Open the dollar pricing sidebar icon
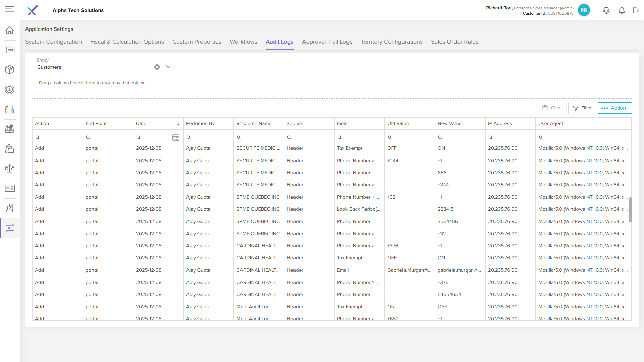This screenshot has height=362, width=644. (x=10, y=89)
